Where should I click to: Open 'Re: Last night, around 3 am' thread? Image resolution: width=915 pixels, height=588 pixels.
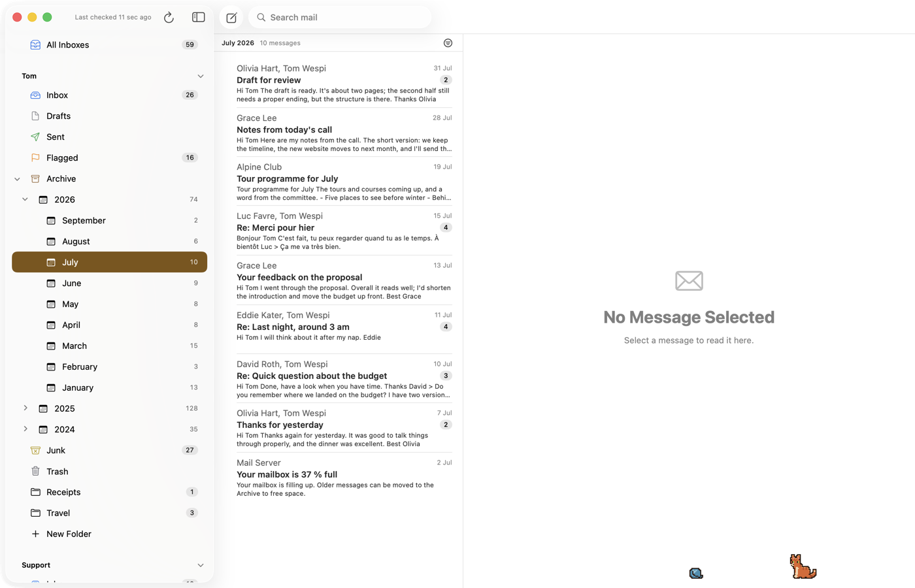click(344, 330)
